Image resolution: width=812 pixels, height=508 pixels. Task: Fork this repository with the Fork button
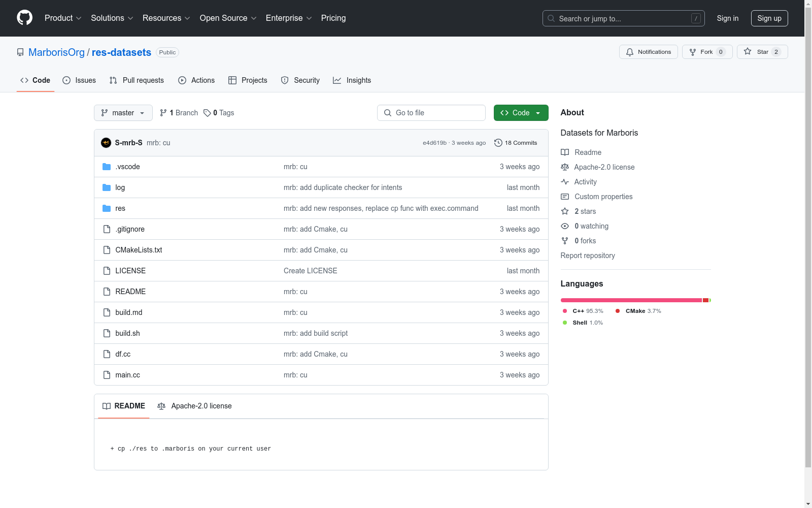[707, 52]
